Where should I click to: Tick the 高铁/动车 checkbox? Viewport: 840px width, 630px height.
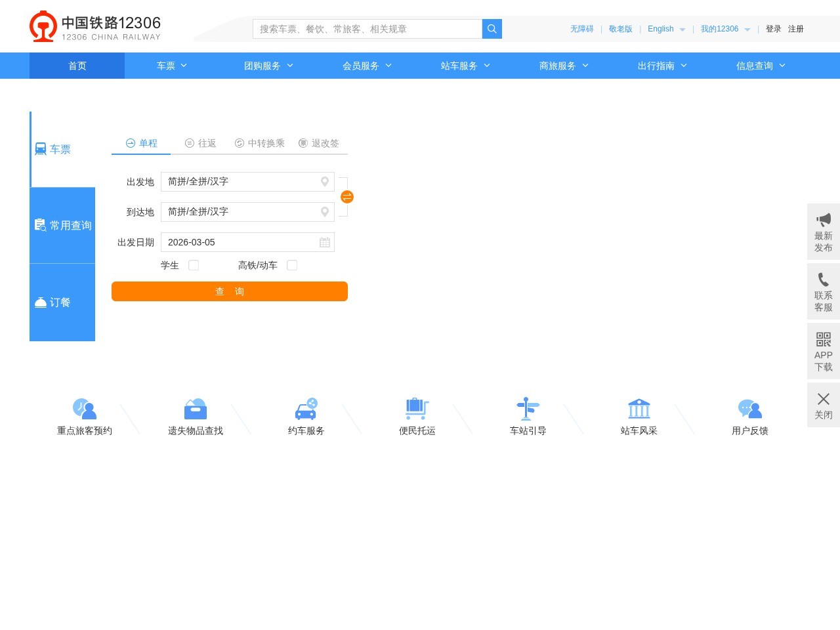click(292, 265)
